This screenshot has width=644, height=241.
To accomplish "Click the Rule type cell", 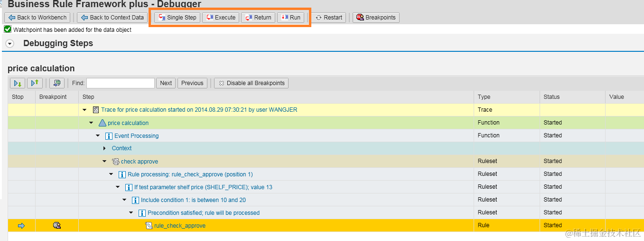I will tap(507, 225).
